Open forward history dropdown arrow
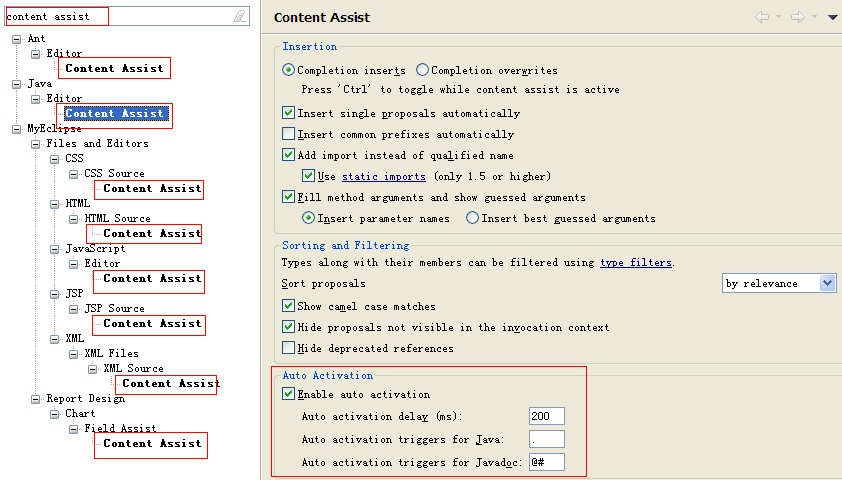The image size is (842, 480). 815,17
